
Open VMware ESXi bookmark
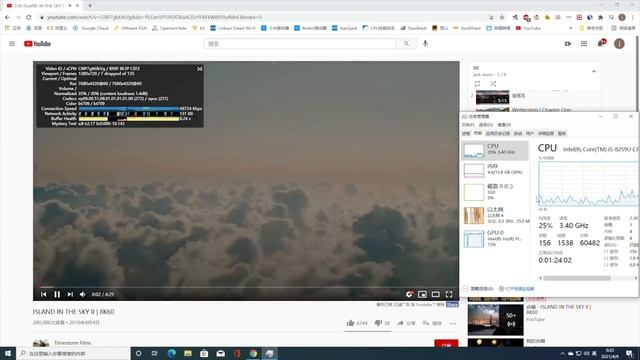[130, 28]
